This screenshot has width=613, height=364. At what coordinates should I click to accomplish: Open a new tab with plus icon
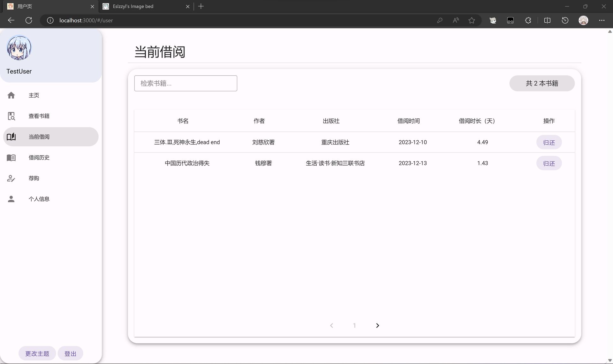(201, 6)
